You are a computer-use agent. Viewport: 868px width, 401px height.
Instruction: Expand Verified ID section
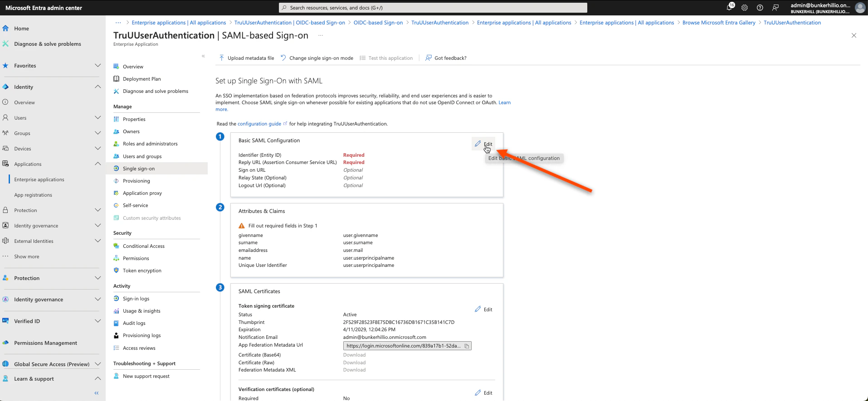[x=98, y=321]
